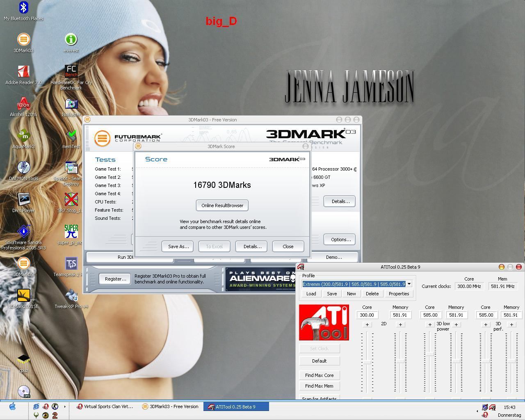Select the 3DMark2001SE desktop icon
The image size is (525, 420).
(23, 299)
